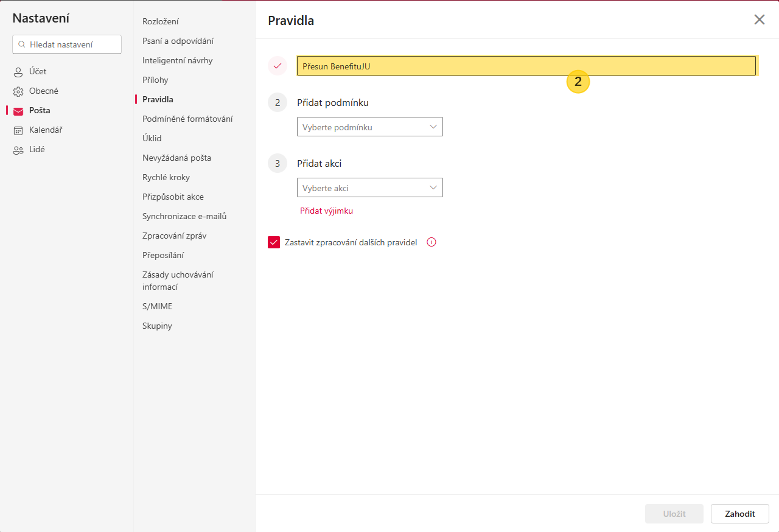Click the Obecné gear icon

[18, 91]
